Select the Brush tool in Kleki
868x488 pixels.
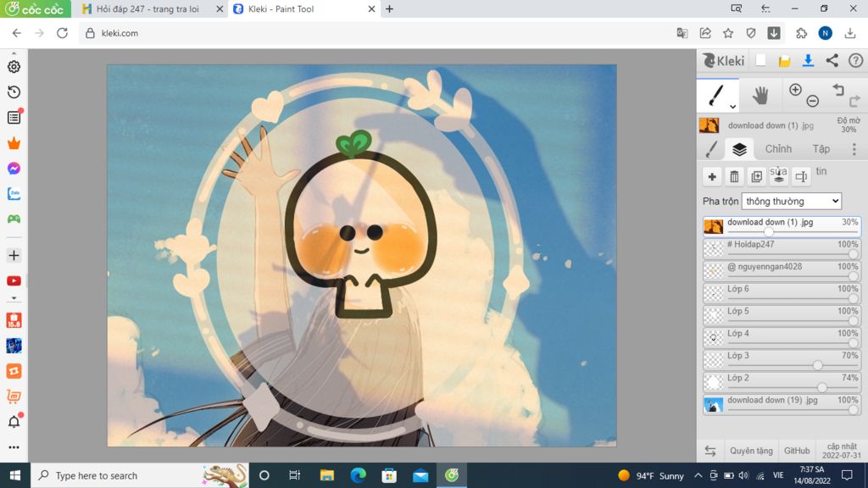pos(715,95)
